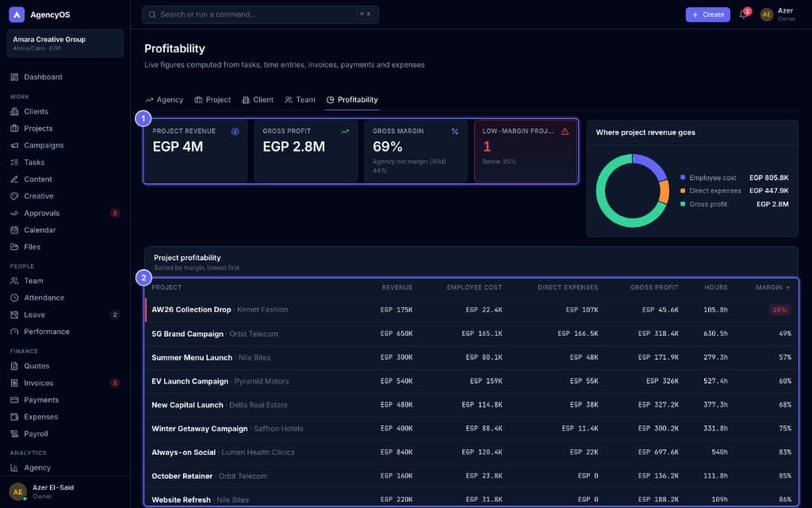Click the Revenue column header
The image size is (812, 508).
click(x=397, y=287)
